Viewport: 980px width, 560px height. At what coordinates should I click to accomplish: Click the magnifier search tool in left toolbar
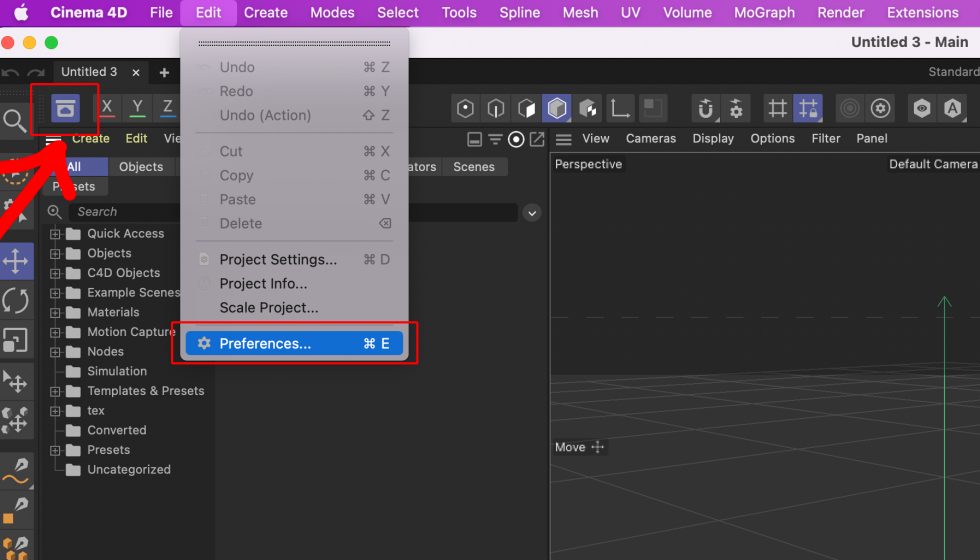pyautogui.click(x=15, y=120)
